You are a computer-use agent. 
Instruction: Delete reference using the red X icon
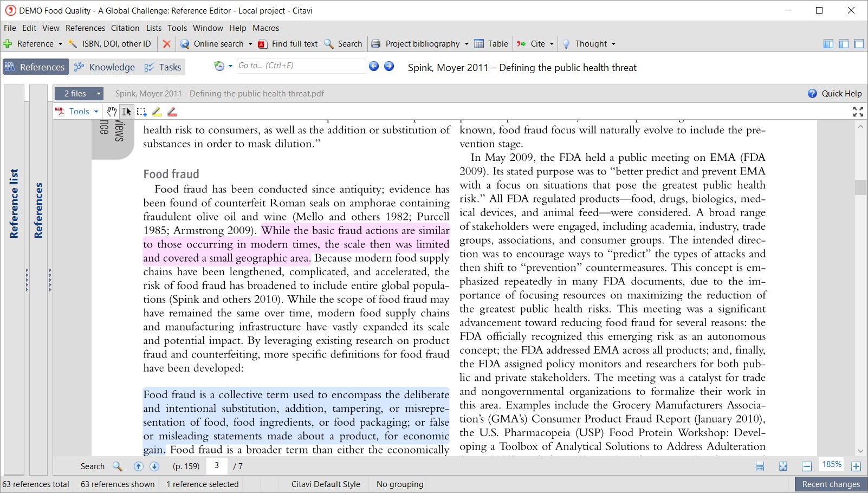point(167,44)
